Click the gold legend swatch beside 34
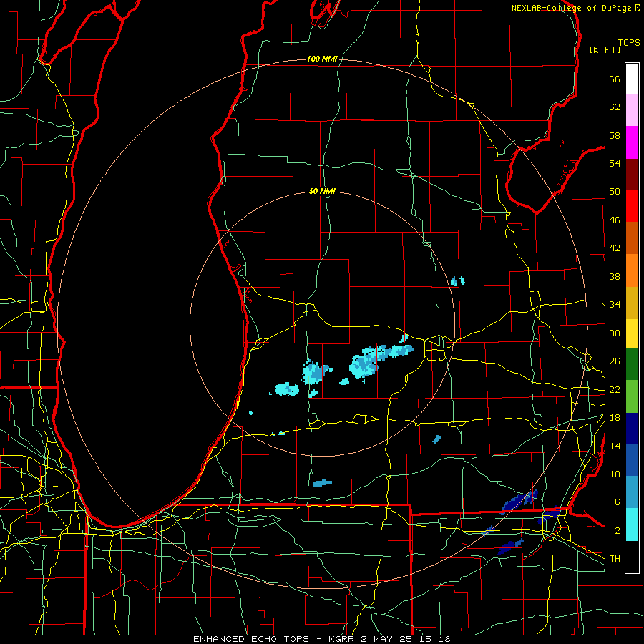The width and height of the screenshot is (644, 644). 632,303
